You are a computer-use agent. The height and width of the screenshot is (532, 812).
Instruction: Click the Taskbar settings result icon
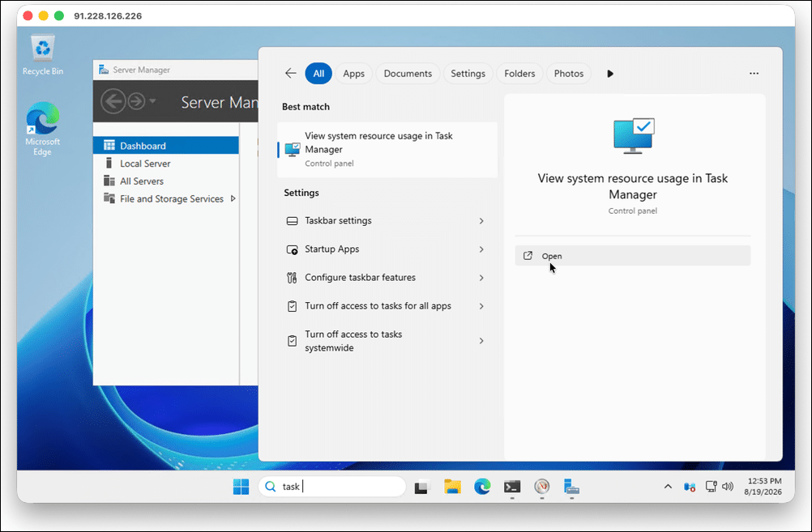tap(292, 221)
